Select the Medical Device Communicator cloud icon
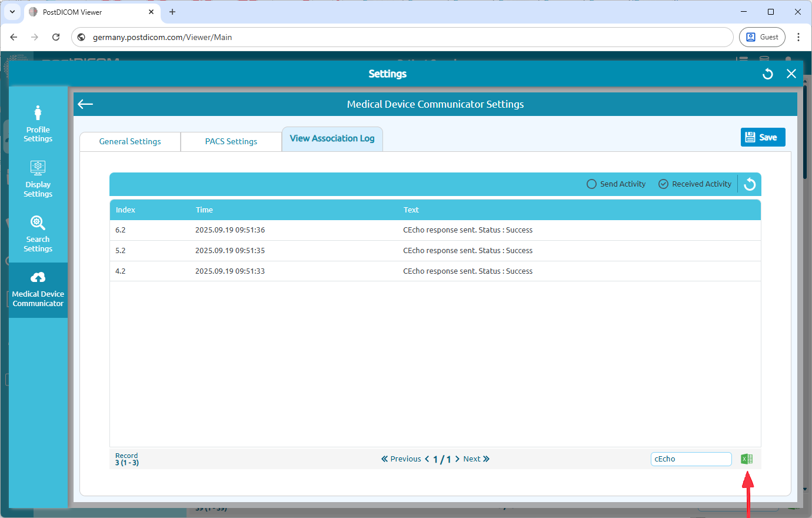 tap(38, 287)
